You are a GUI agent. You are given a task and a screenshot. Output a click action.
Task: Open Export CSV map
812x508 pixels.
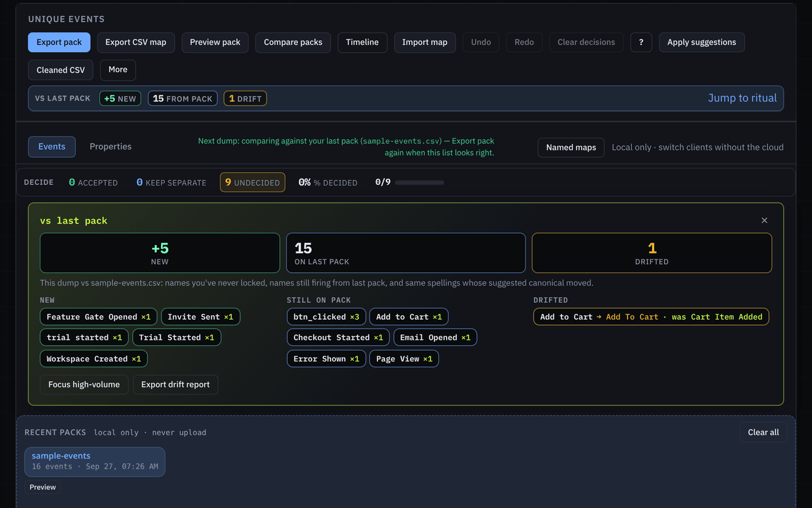click(x=136, y=43)
